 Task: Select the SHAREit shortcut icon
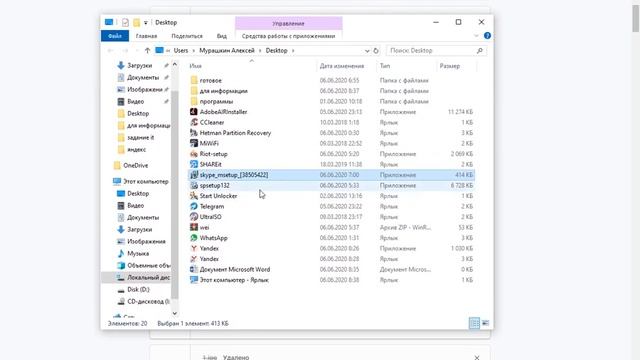(x=194, y=164)
